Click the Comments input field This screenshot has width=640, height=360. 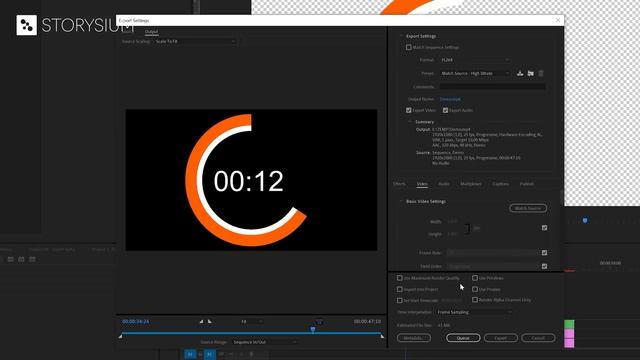click(x=492, y=87)
